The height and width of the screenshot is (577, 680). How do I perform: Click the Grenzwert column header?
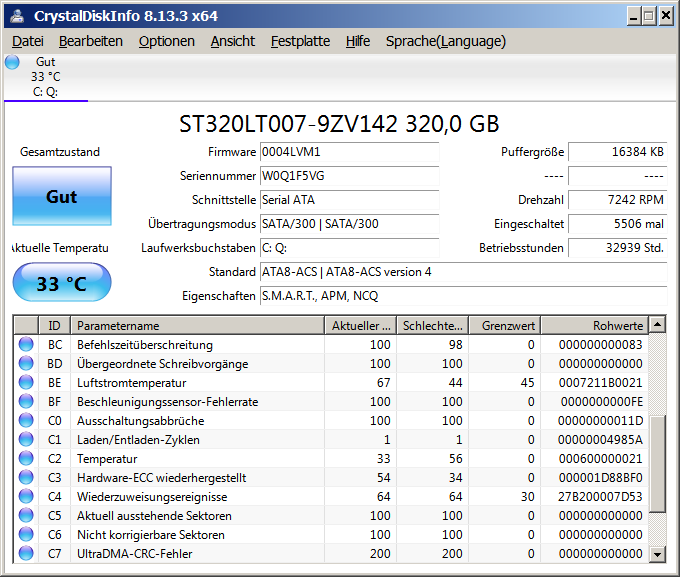click(504, 325)
